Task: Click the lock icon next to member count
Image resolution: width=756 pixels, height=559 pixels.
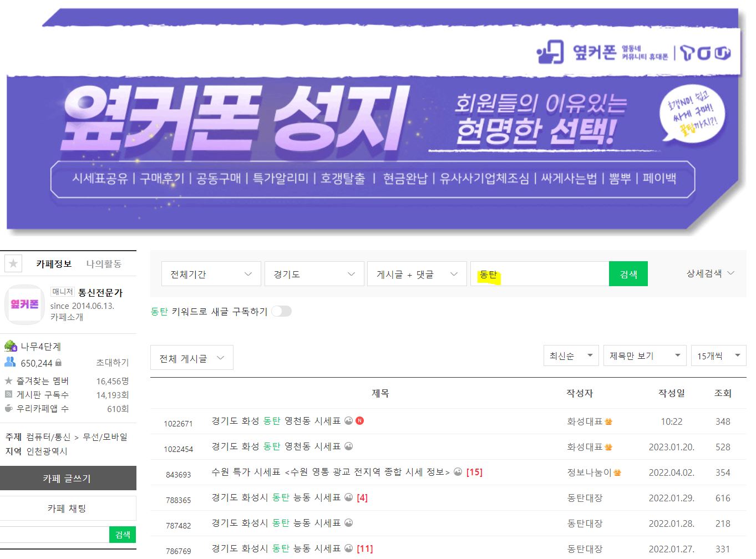Action: (x=59, y=363)
